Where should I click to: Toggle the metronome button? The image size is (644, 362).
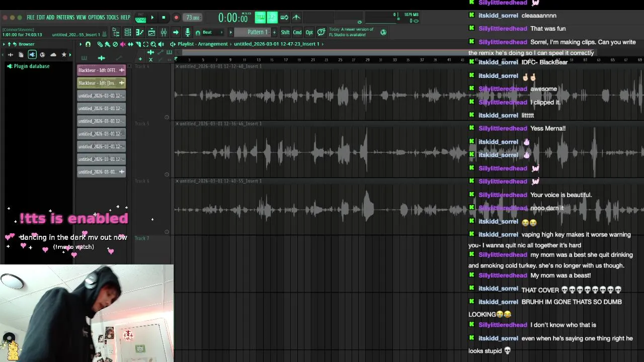click(260, 18)
